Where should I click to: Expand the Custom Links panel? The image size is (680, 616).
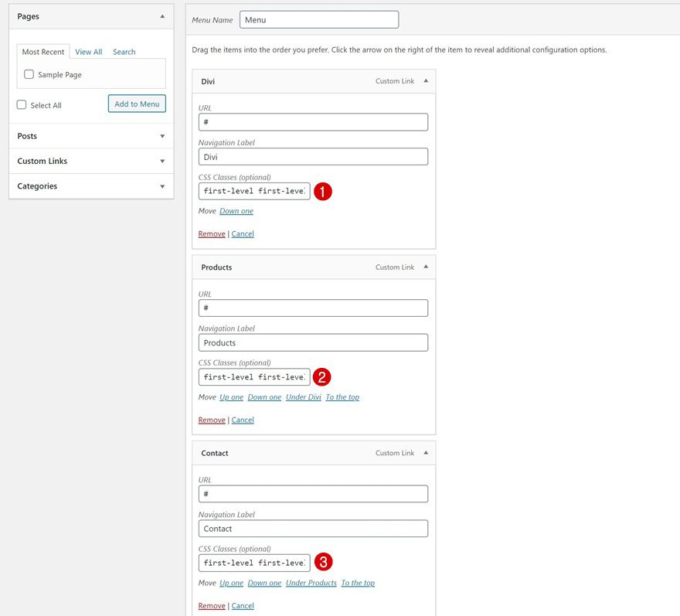[161, 161]
